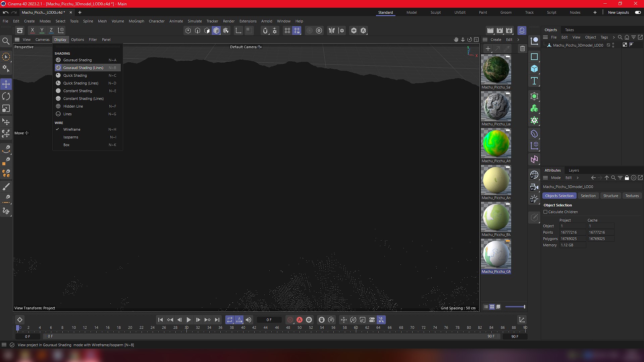Open the viewport Cameras dropdown menu
644x362 pixels.
tap(42, 40)
